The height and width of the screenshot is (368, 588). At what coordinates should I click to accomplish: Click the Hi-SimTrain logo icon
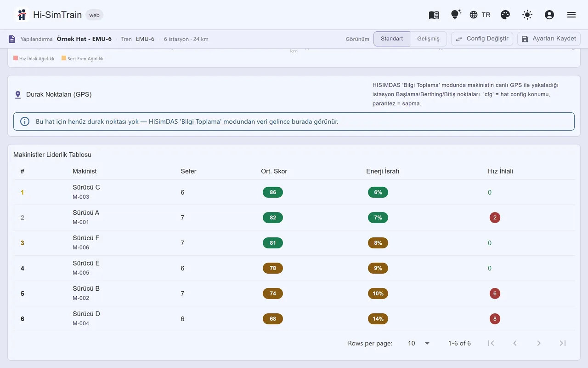tap(22, 15)
